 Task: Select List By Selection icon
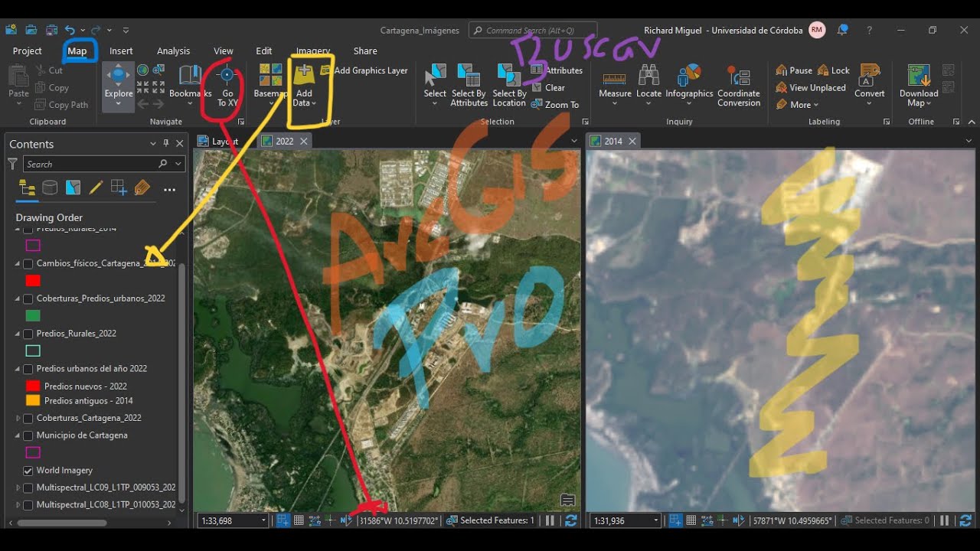click(73, 188)
